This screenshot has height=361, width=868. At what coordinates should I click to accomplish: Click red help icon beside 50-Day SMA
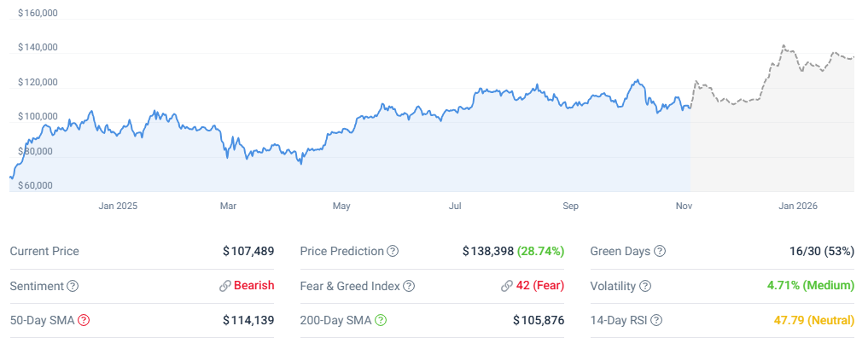tap(84, 320)
